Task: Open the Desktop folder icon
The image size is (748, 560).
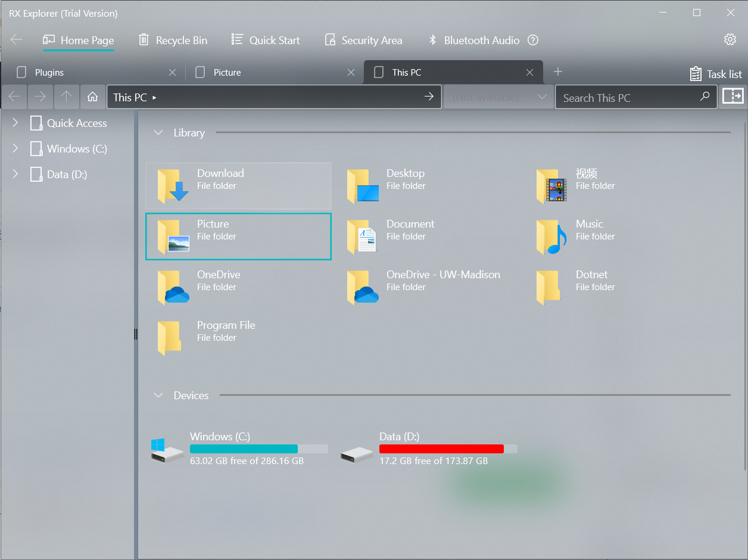Action: point(363,185)
